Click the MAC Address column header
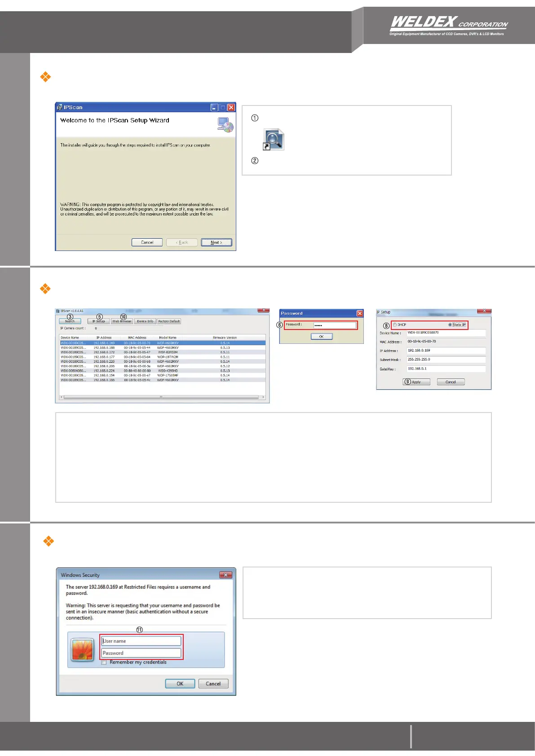The image size is (535, 756). pos(137,338)
